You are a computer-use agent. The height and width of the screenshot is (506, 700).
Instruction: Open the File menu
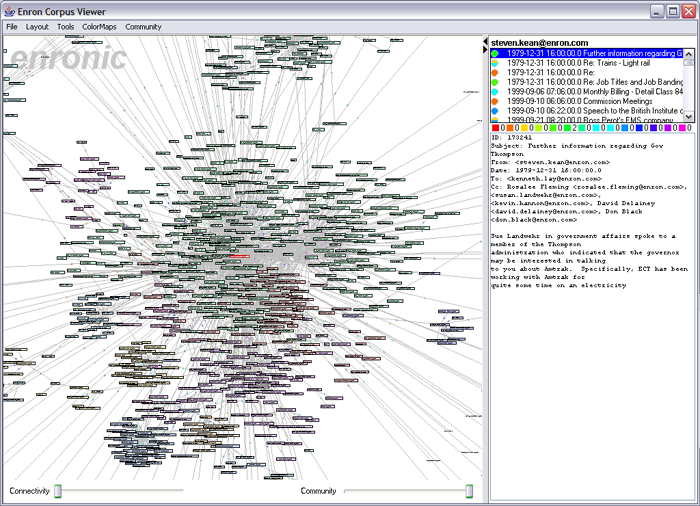tap(12, 27)
